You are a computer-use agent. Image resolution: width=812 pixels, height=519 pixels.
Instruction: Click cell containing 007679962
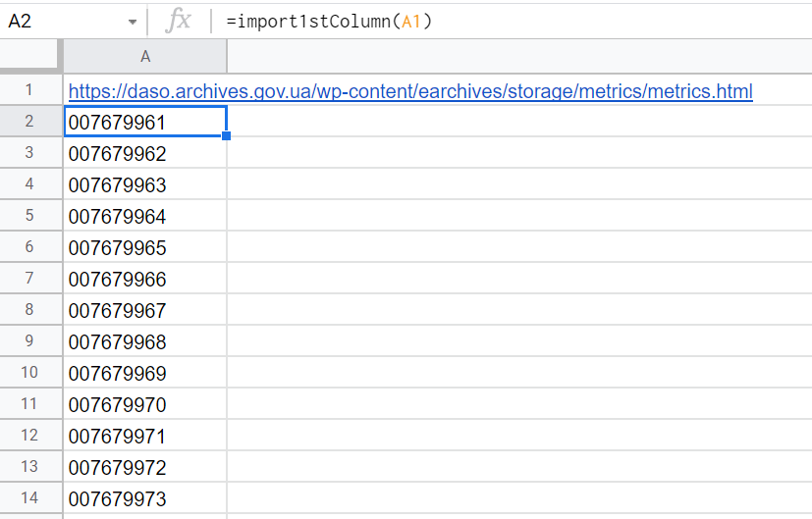(x=145, y=153)
